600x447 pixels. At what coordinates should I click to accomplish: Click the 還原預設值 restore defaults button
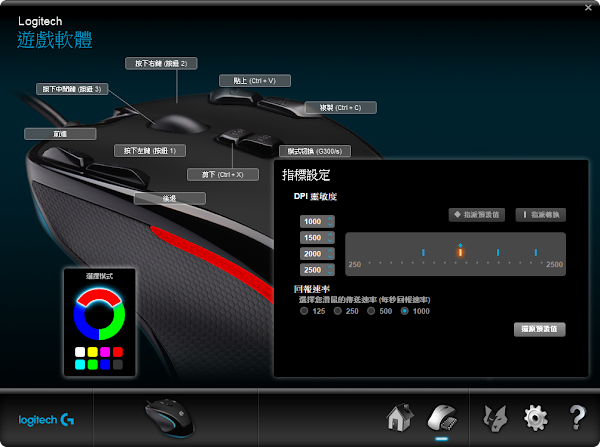pyautogui.click(x=540, y=329)
